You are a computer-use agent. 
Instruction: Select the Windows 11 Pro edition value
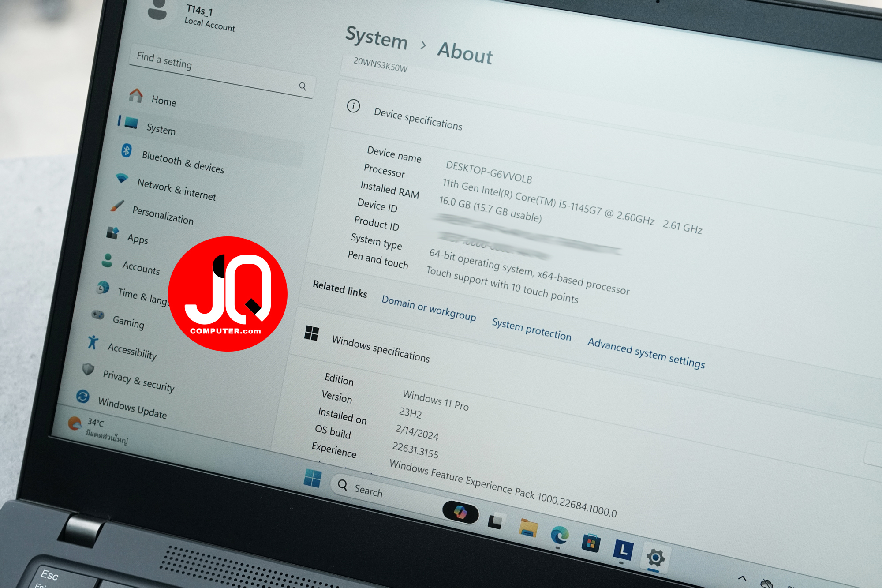[436, 400]
